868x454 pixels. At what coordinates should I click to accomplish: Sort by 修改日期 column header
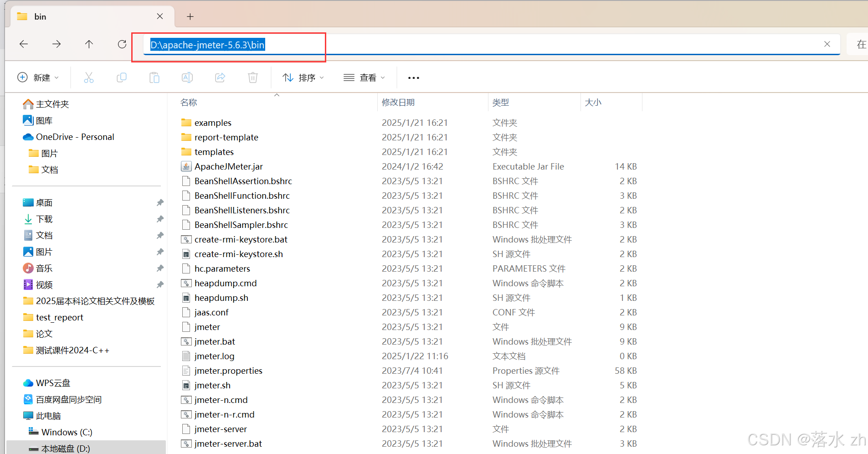tap(398, 103)
